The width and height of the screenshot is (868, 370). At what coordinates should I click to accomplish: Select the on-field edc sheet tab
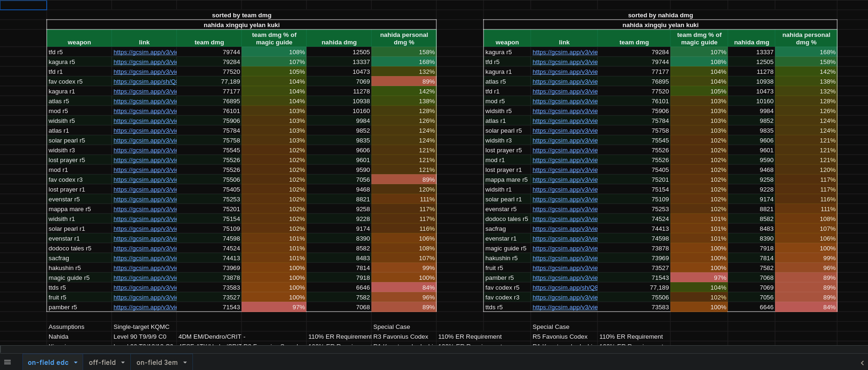pos(48,363)
